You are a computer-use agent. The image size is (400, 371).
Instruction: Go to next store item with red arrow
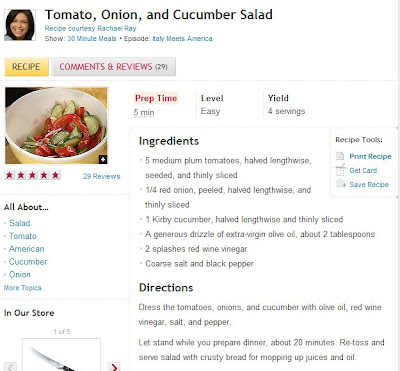coord(114,367)
